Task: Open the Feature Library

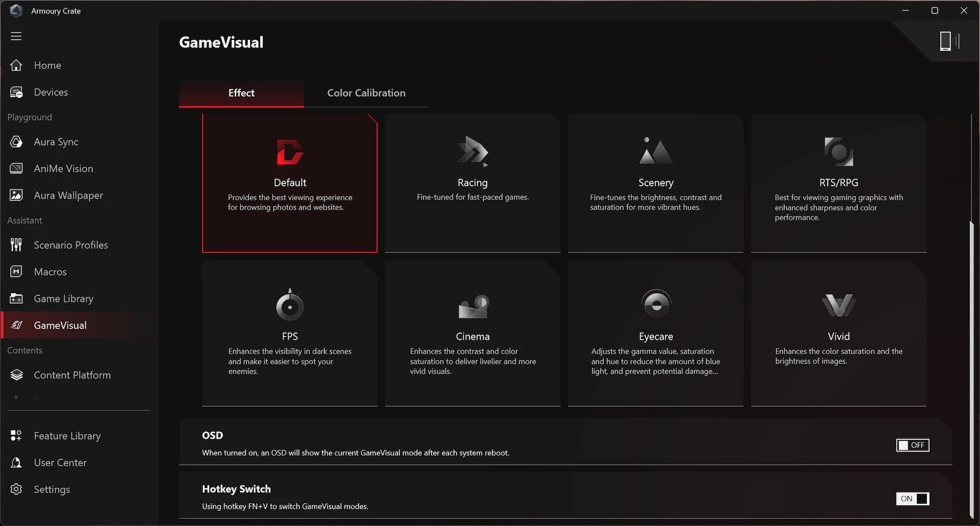Action: [x=67, y=436]
